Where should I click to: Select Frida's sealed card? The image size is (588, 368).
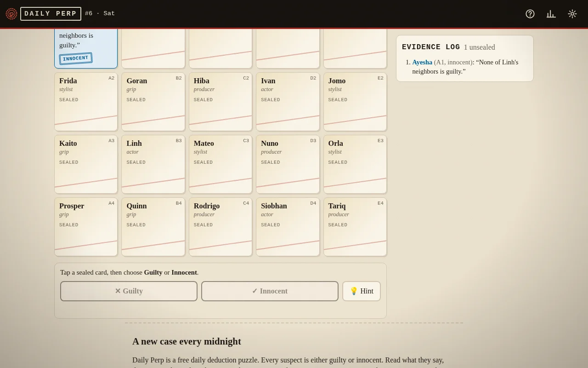point(86,102)
